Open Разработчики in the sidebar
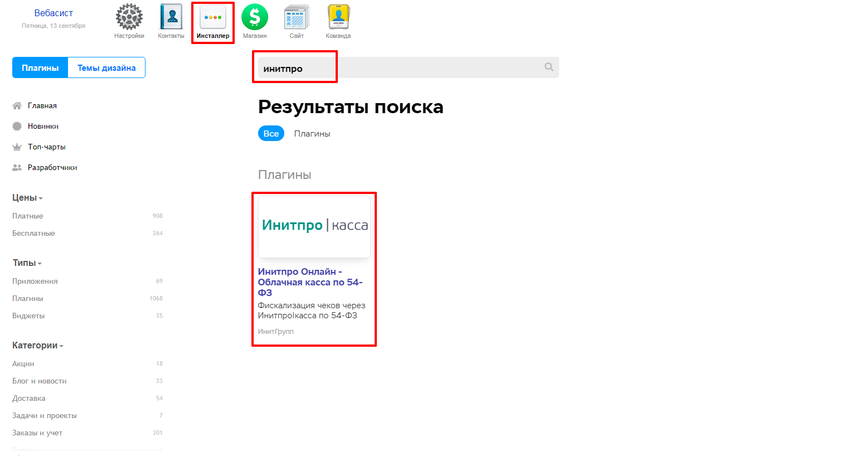The image size is (868, 456). [52, 167]
